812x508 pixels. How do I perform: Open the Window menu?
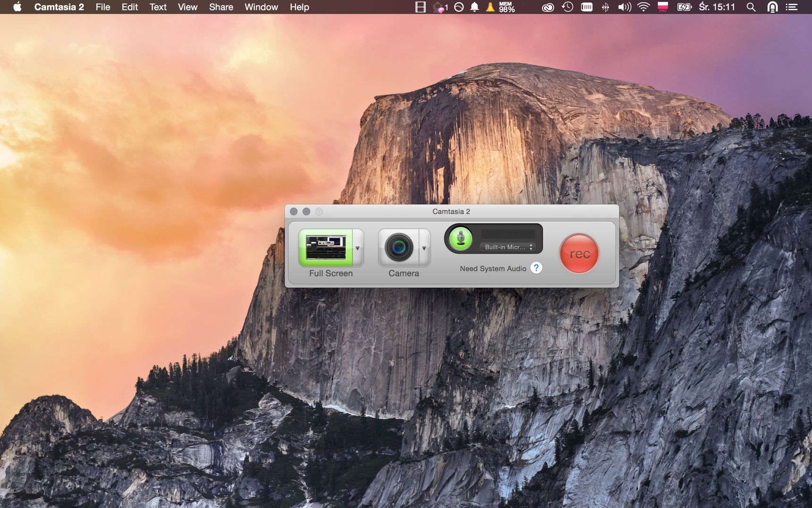(262, 7)
